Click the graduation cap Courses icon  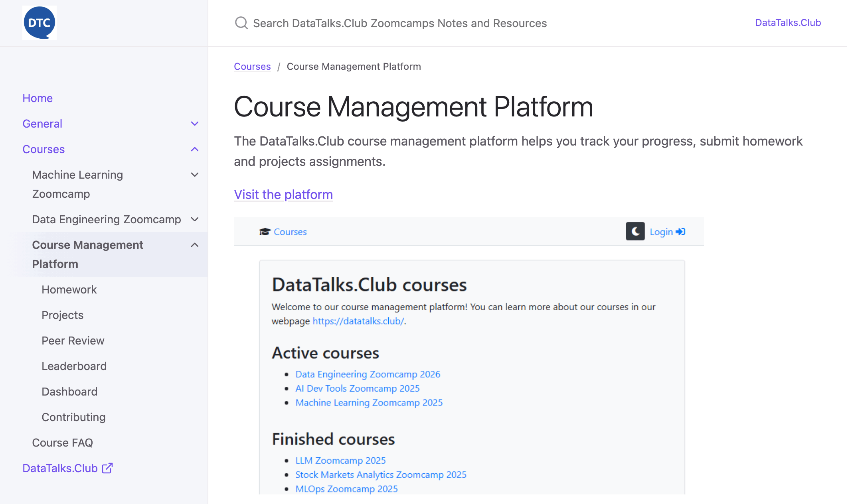(265, 232)
